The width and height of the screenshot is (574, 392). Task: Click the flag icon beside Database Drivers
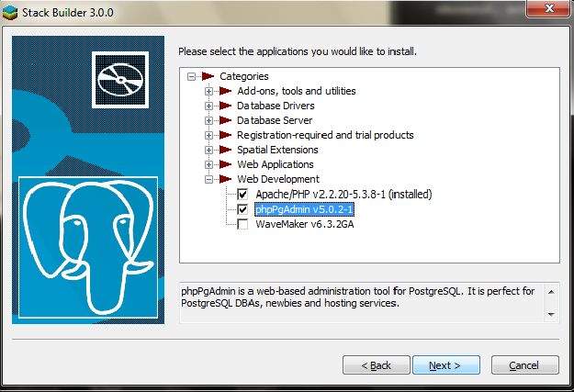point(226,106)
